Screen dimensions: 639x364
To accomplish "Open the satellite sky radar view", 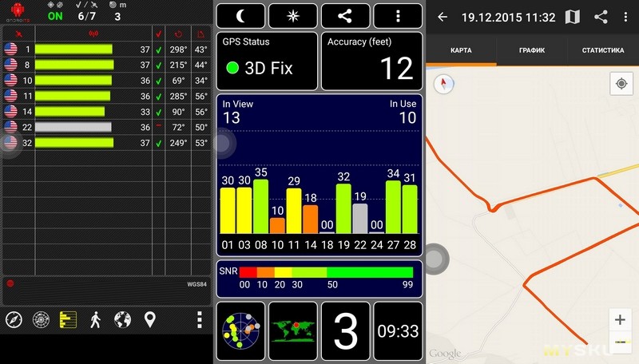I will click(x=41, y=320).
